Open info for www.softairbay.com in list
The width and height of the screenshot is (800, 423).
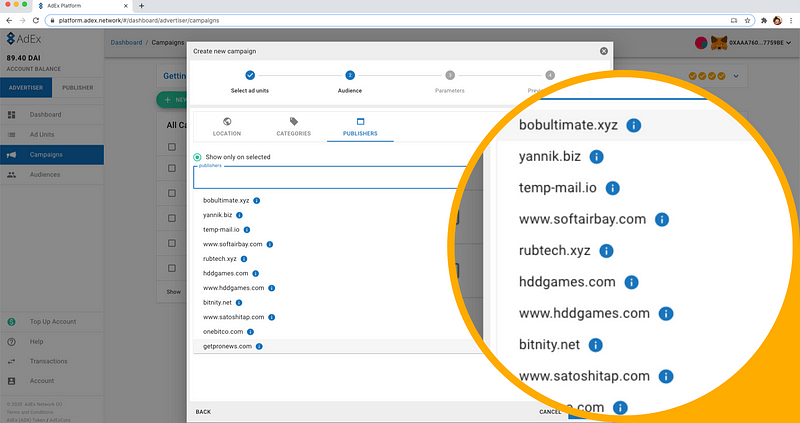tap(270, 244)
